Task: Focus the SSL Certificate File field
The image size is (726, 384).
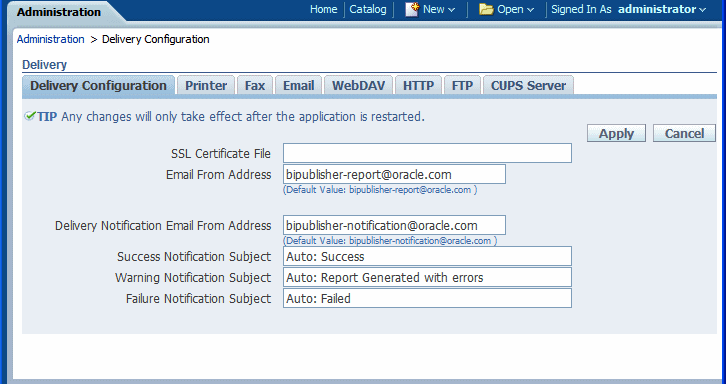Action: tap(427, 153)
